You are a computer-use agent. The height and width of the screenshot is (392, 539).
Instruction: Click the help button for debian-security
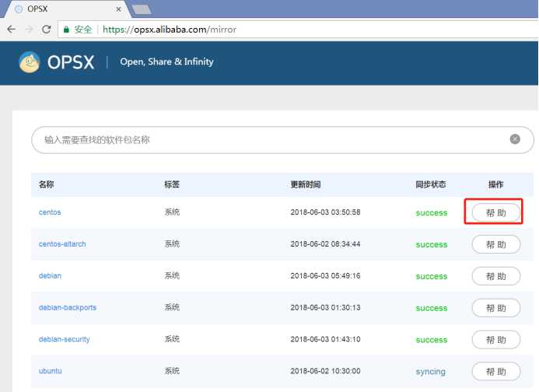click(495, 340)
